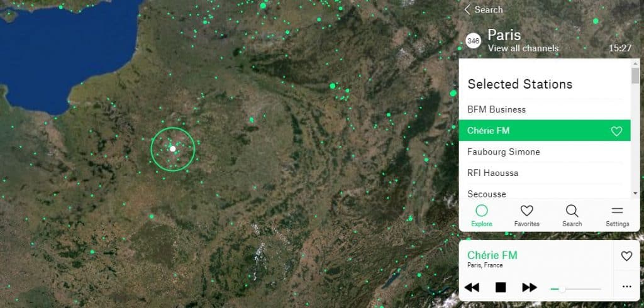
Task: Stop Chérie FM playback
Action: click(500, 287)
